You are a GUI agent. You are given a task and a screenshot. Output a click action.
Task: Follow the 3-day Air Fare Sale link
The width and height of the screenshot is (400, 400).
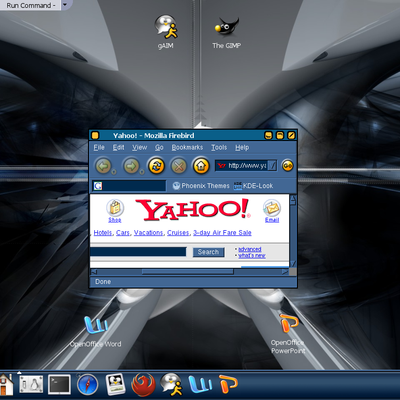222,233
